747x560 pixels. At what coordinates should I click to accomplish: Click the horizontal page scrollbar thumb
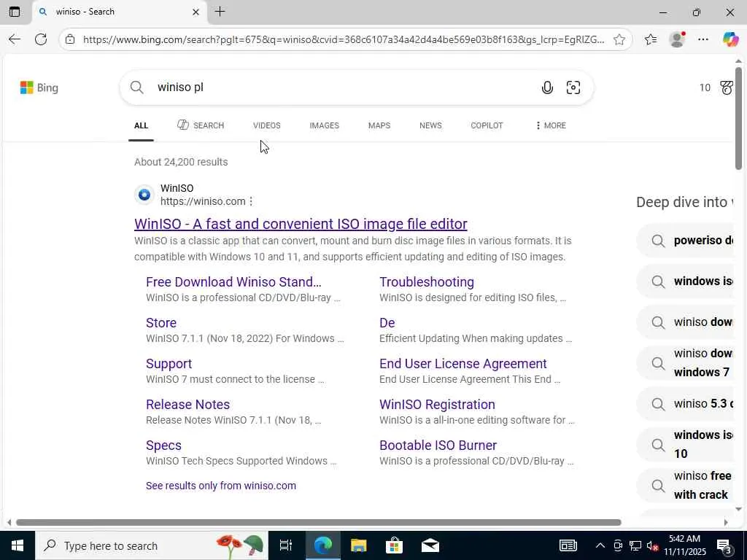click(318, 522)
